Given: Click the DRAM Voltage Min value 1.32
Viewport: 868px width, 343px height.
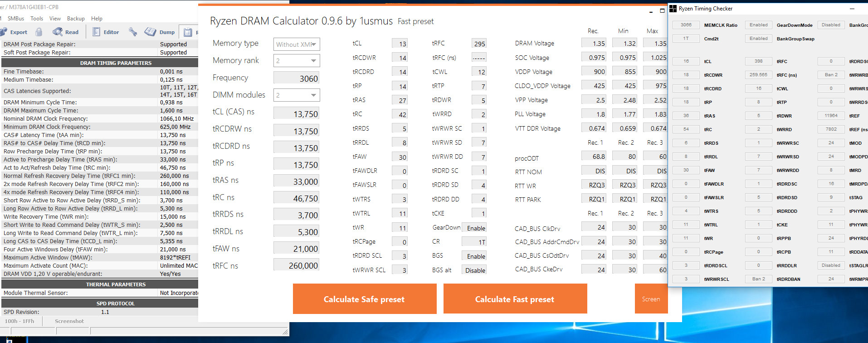Looking at the screenshot, I should click(x=624, y=43).
